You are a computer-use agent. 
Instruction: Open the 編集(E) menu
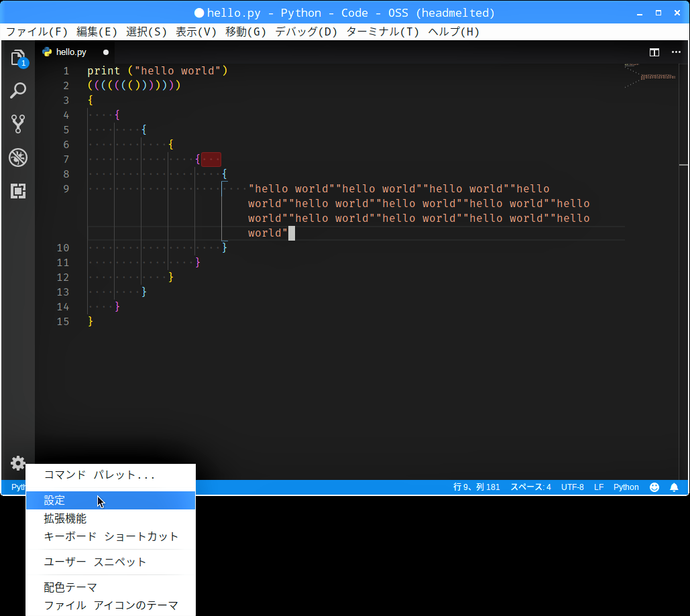click(97, 32)
